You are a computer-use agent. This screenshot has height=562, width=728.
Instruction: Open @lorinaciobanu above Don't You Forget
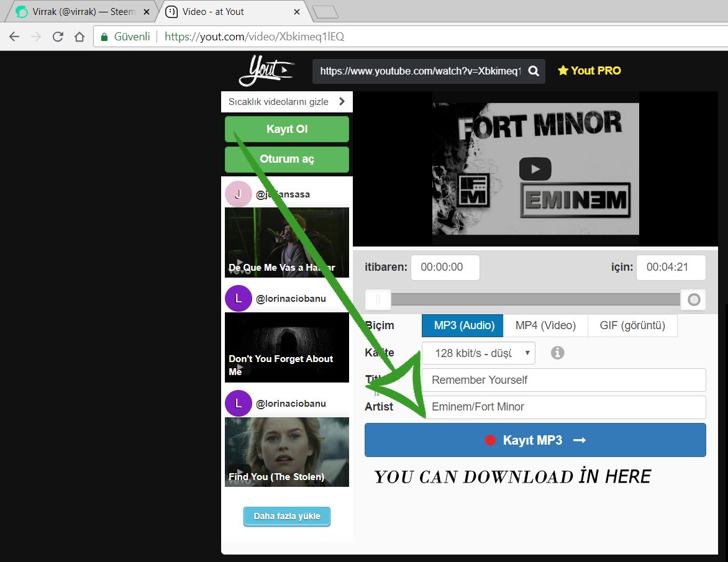click(291, 299)
